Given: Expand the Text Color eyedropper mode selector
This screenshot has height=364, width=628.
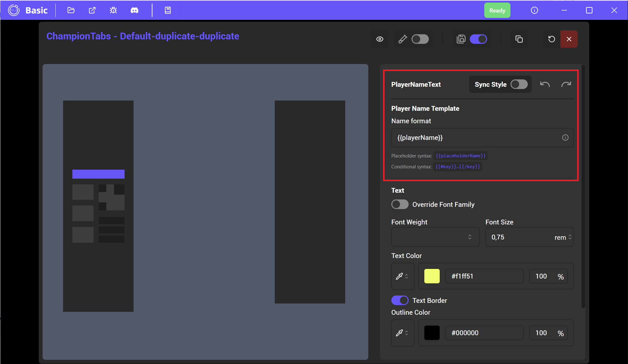Looking at the screenshot, I should coord(402,276).
